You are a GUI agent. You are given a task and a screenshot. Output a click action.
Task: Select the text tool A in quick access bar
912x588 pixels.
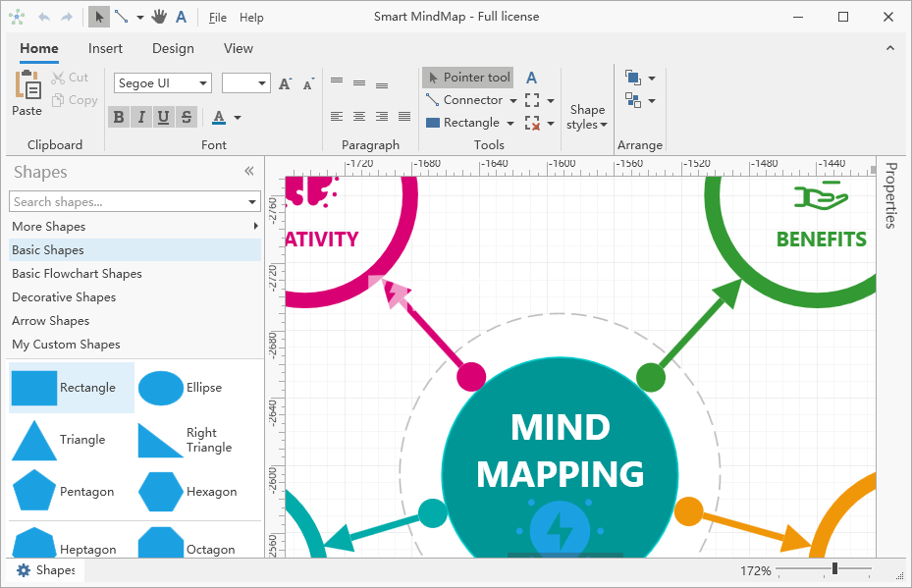click(181, 17)
